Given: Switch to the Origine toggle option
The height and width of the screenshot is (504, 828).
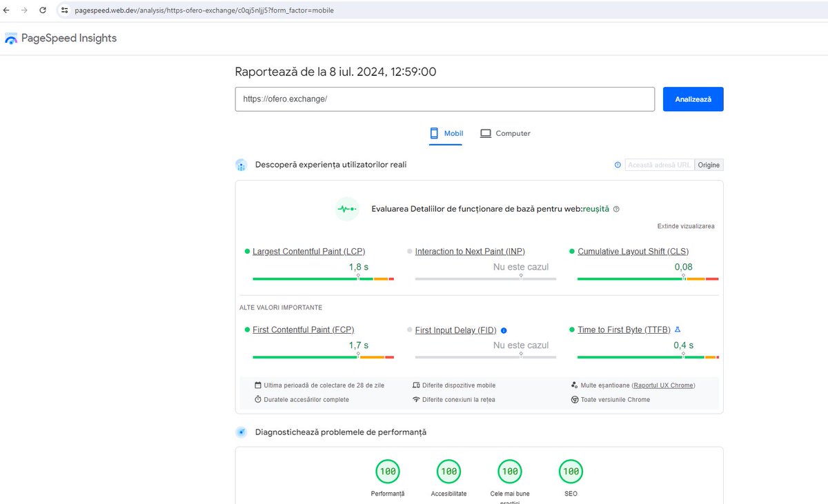Looking at the screenshot, I should click(709, 165).
